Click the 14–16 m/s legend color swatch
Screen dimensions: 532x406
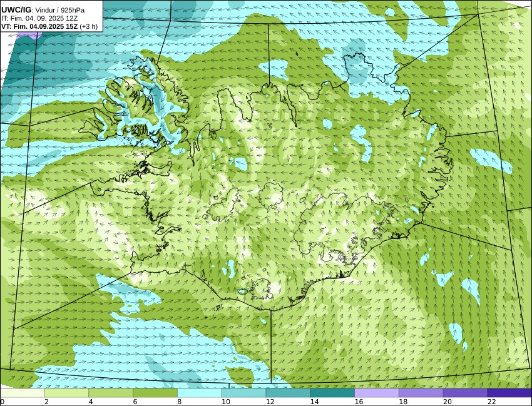click(332, 393)
